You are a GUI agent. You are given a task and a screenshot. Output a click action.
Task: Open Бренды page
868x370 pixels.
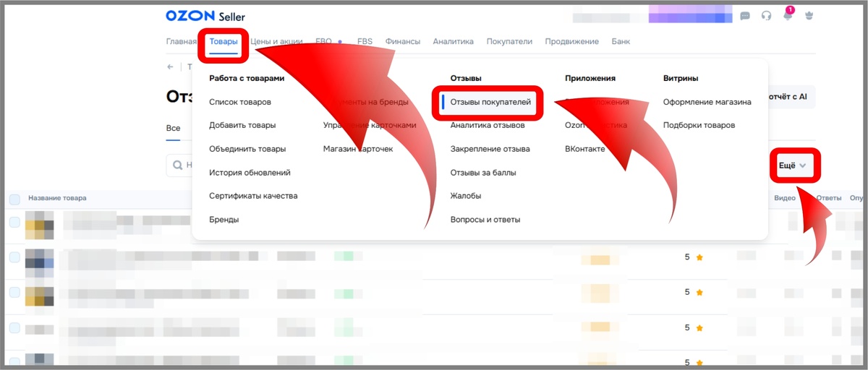click(x=224, y=220)
